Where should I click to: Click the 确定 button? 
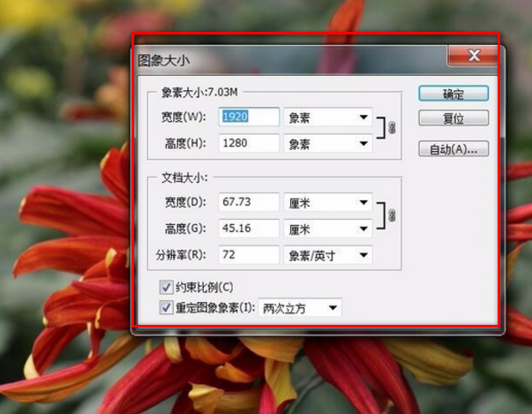tap(453, 94)
